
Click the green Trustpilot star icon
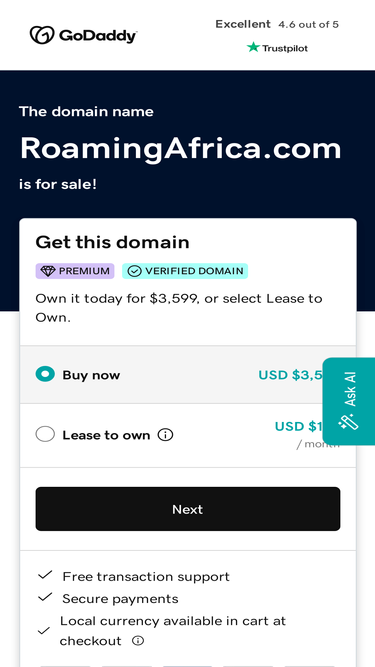tap(253, 47)
